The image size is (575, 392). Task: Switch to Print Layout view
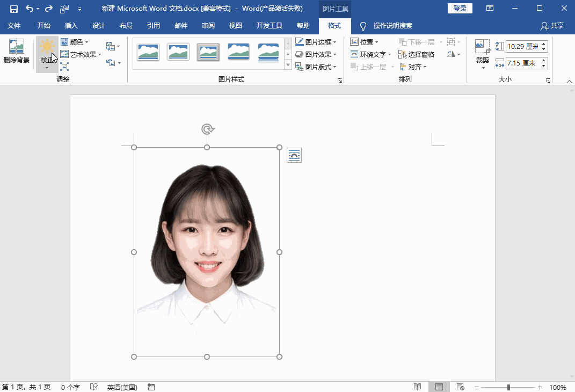point(439,387)
